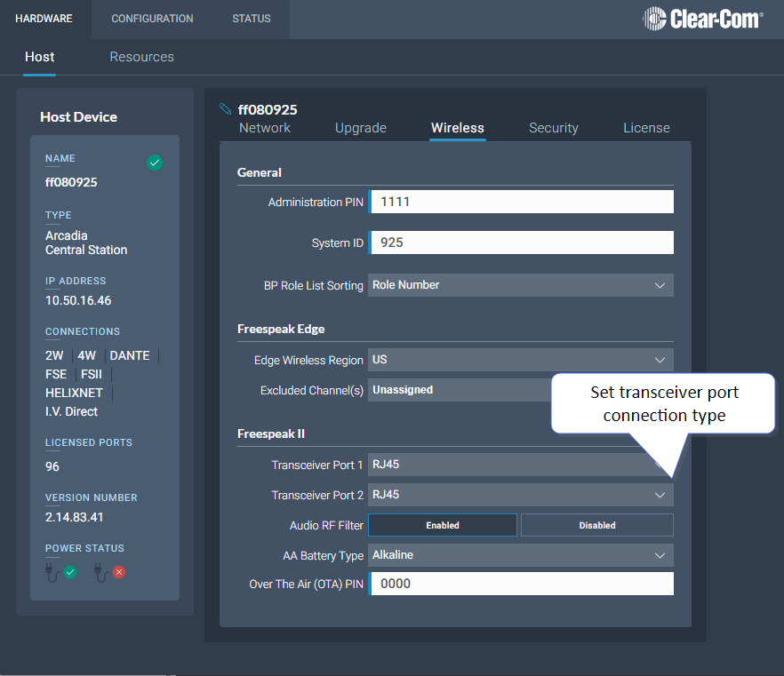Click the Clear-Com logo
This screenshot has height=676, width=784.
click(702, 19)
